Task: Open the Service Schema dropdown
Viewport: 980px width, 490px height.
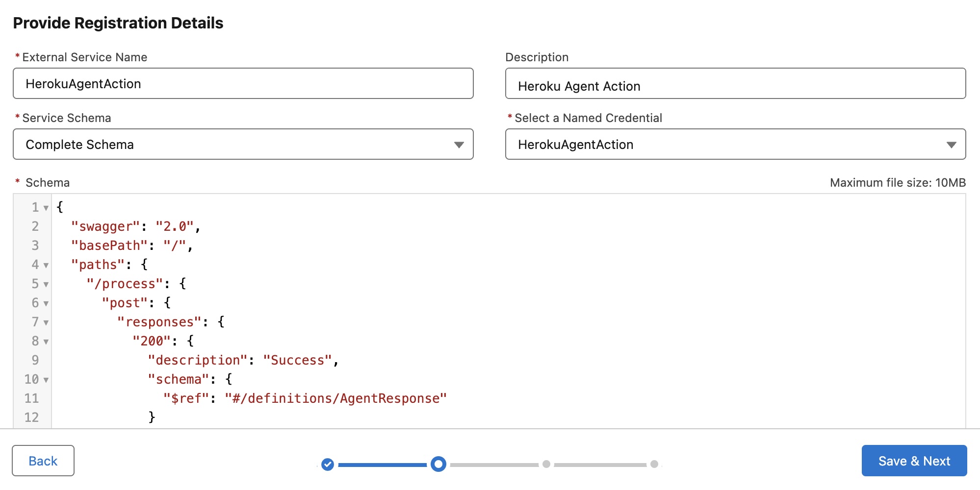Action: pos(243,144)
